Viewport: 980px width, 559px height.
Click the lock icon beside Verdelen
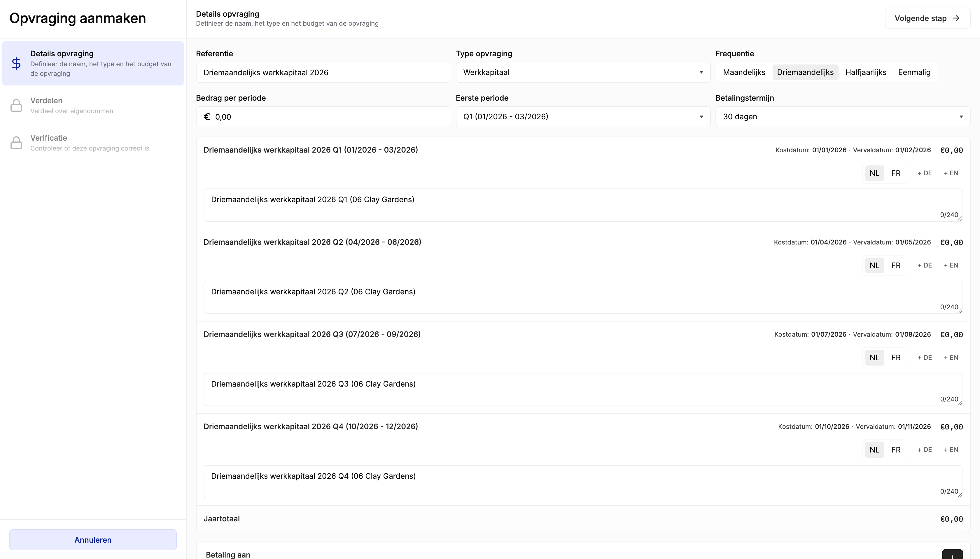point(16,105)
